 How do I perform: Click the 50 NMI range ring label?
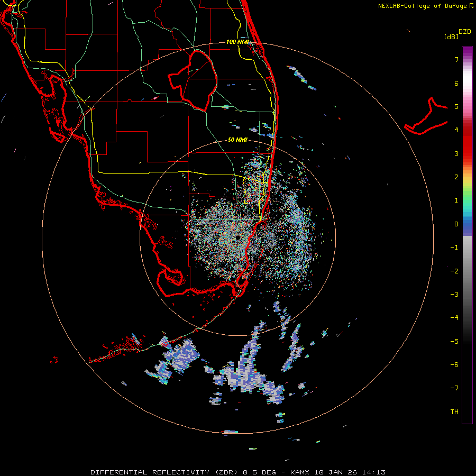(237, 140)
